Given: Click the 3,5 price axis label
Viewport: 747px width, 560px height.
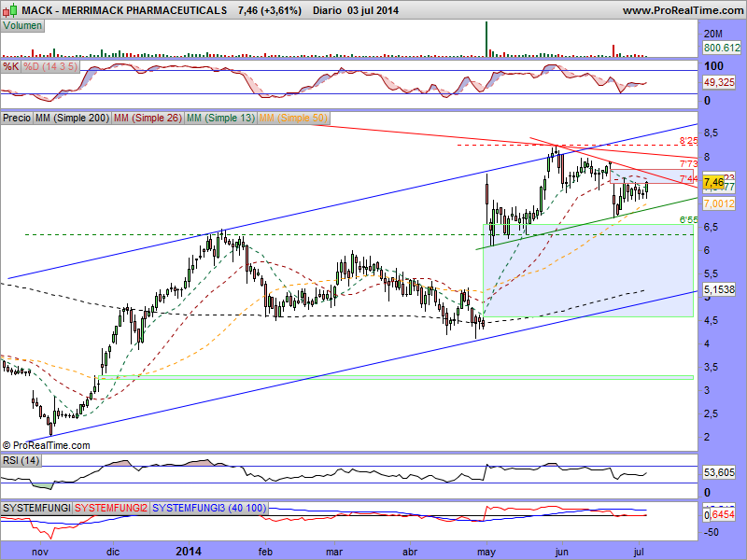Looking at the screenshot, I should pos(711,367).
